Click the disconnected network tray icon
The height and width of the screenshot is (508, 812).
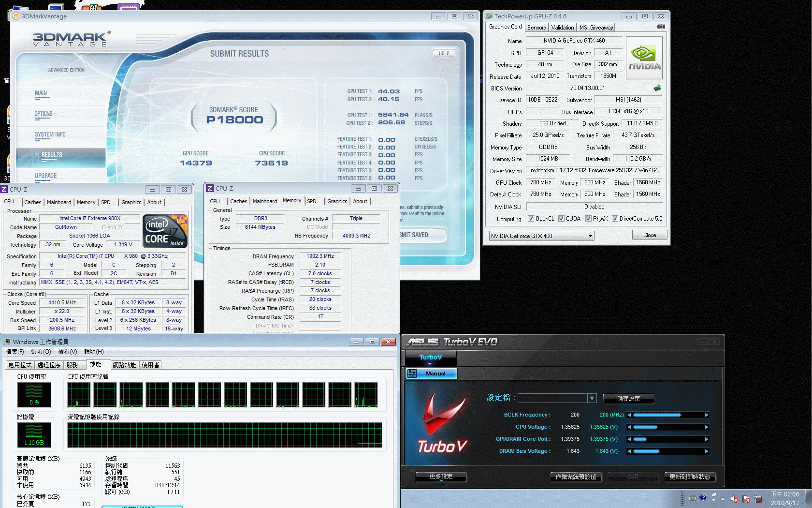coord(758,499)
